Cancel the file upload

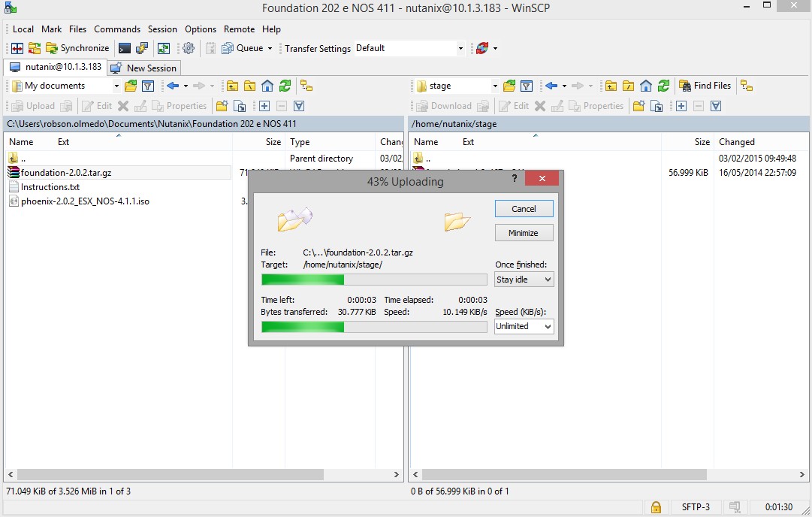tap(524, 209)
